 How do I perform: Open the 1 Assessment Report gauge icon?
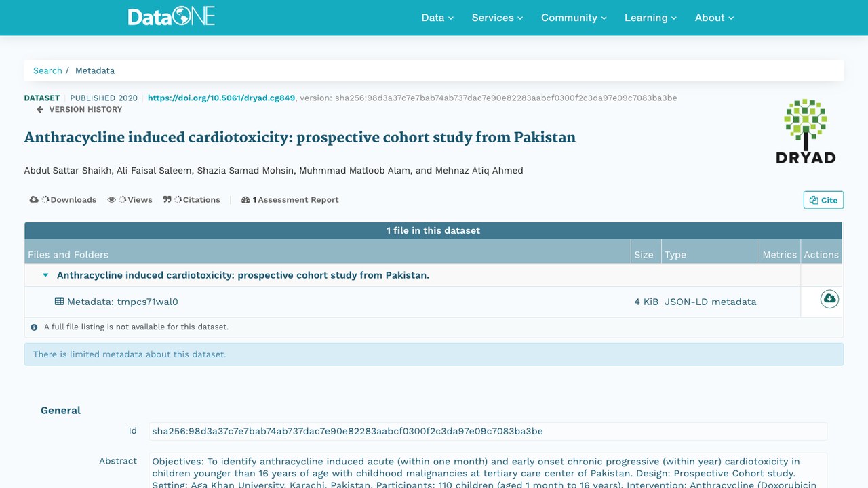tap(245, 200)
